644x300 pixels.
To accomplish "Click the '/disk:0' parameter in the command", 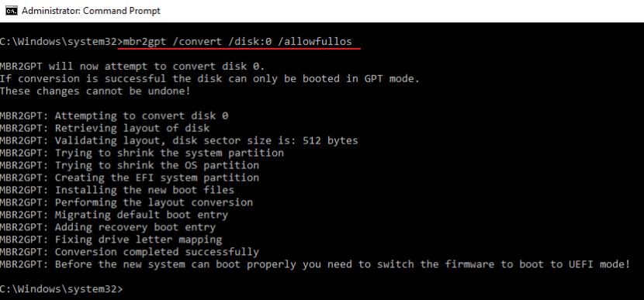I will 250,42.
